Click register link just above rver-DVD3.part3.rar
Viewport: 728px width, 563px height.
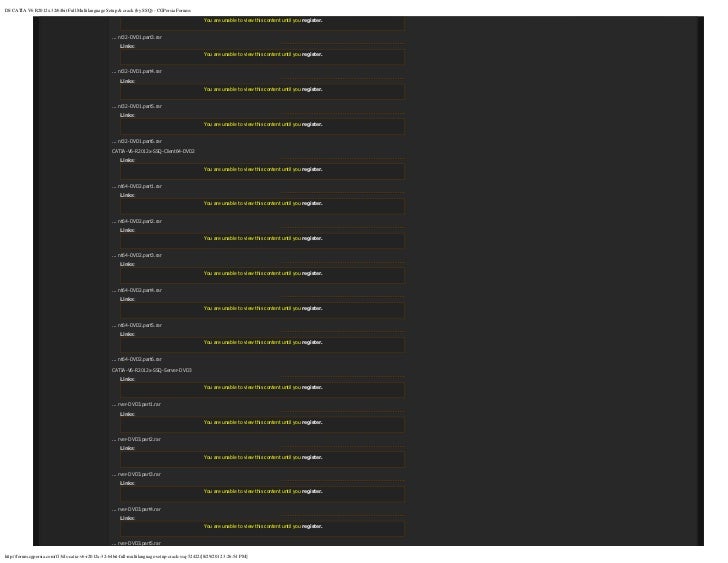(312, 458)
